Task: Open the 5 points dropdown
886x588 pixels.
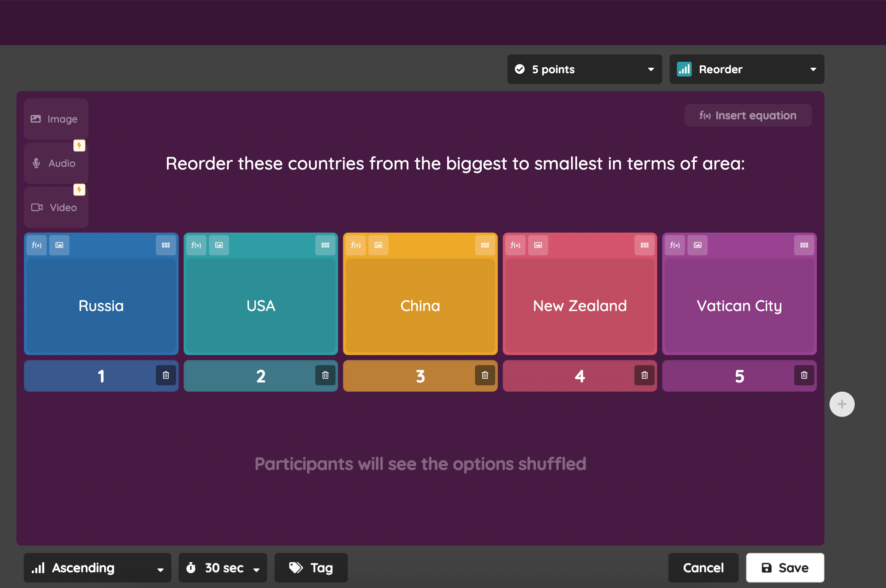Action: click(584, 69)
